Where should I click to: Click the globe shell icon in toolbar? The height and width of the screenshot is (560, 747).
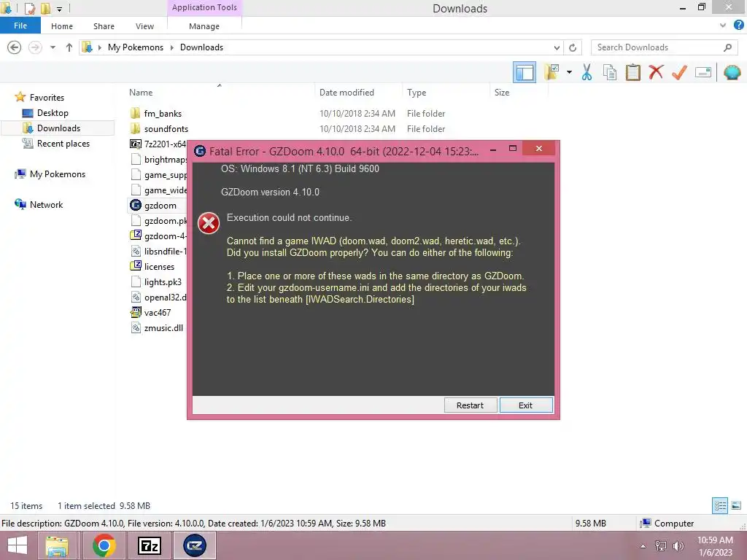pyautogui.click(x=732, y=72)
